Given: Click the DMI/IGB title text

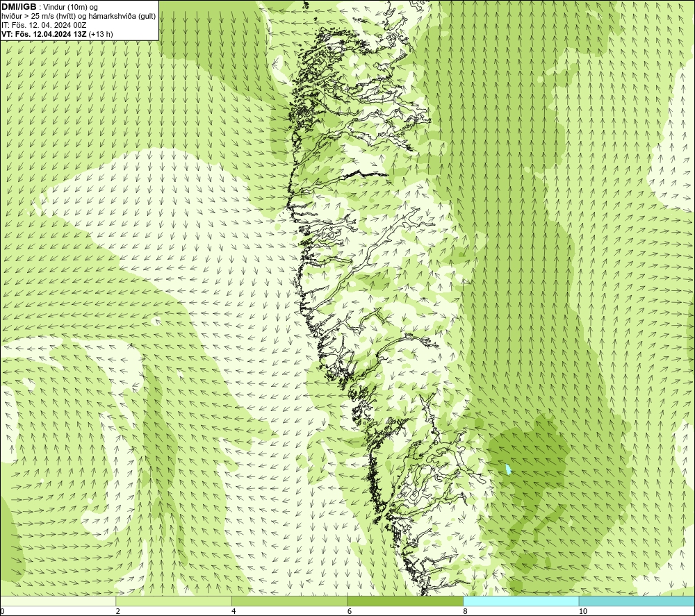Looking at the screenshot, I should 19,7.
